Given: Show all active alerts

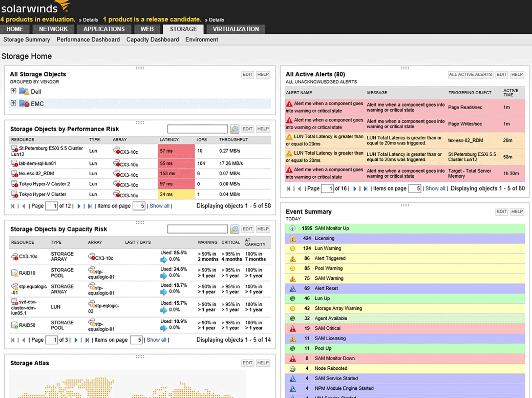Looking at the screenshot, I should [x=435, y=188].
